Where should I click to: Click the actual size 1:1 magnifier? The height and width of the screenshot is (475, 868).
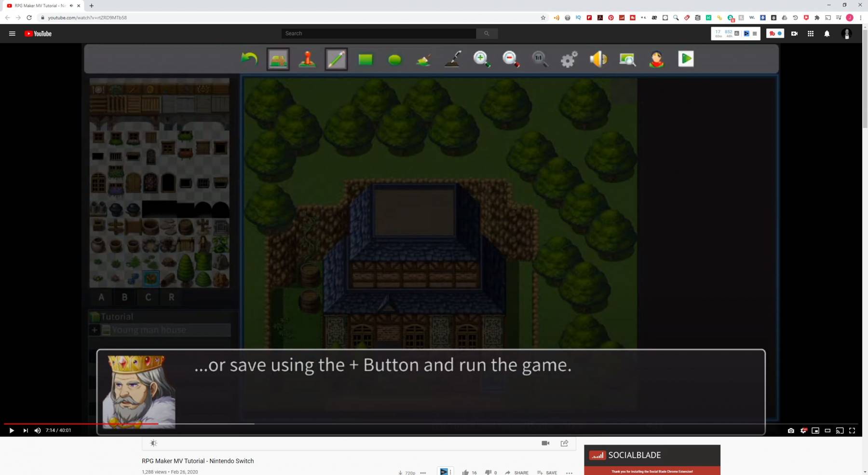[540, 59]
